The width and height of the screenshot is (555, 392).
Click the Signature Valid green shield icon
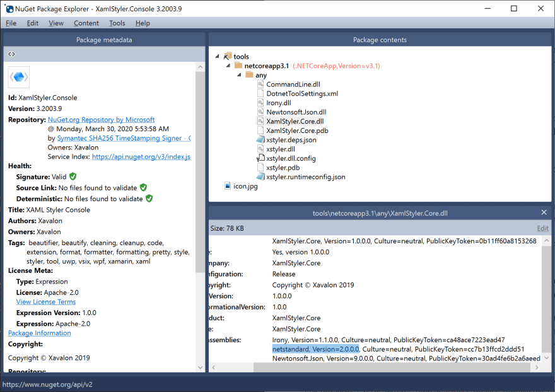[73, 176]
